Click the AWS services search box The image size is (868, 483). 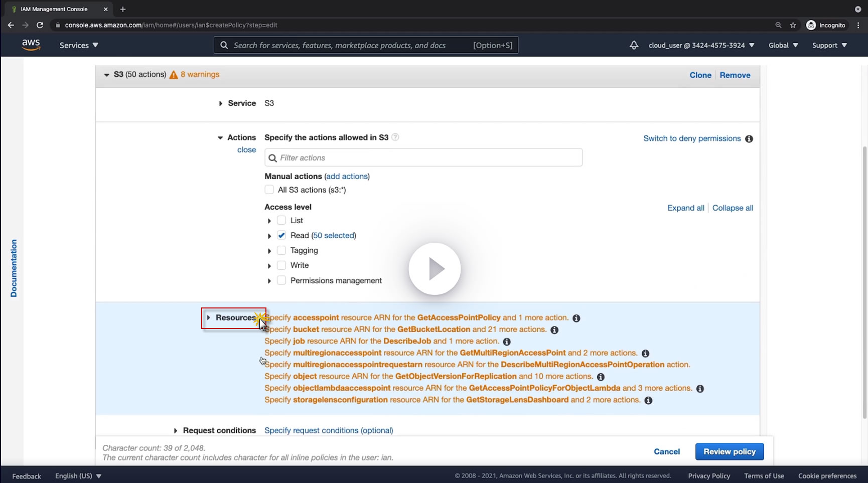(x=366, y=45)
